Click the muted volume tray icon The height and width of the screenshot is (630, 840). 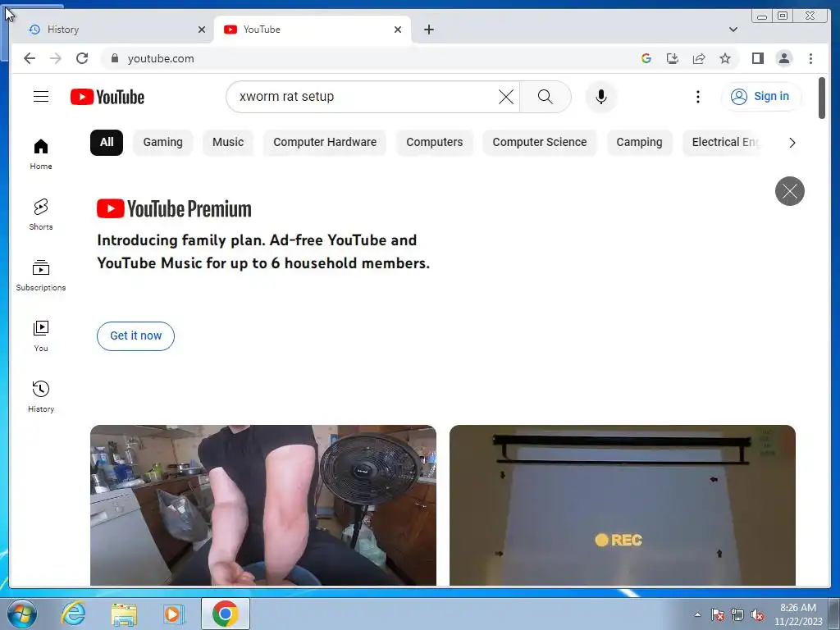tap(757, 614)
